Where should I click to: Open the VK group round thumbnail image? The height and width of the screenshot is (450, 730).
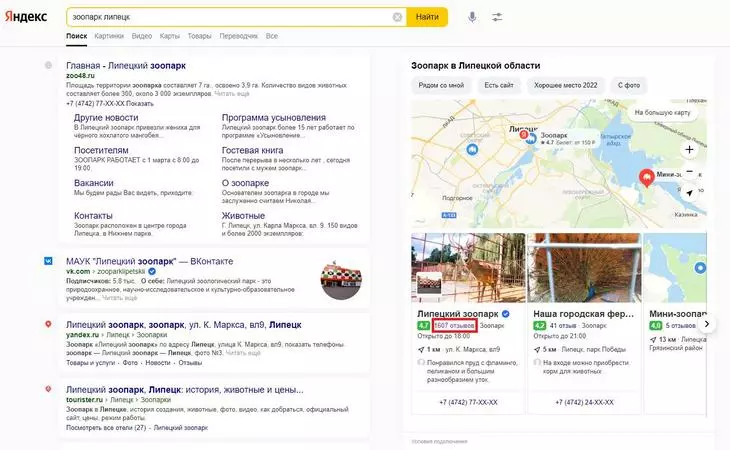coord(341,279)
